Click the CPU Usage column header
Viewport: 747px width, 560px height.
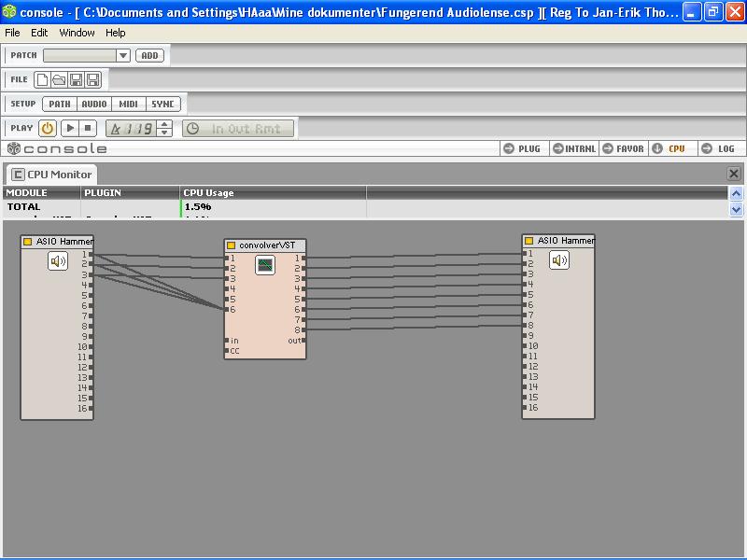273,193
